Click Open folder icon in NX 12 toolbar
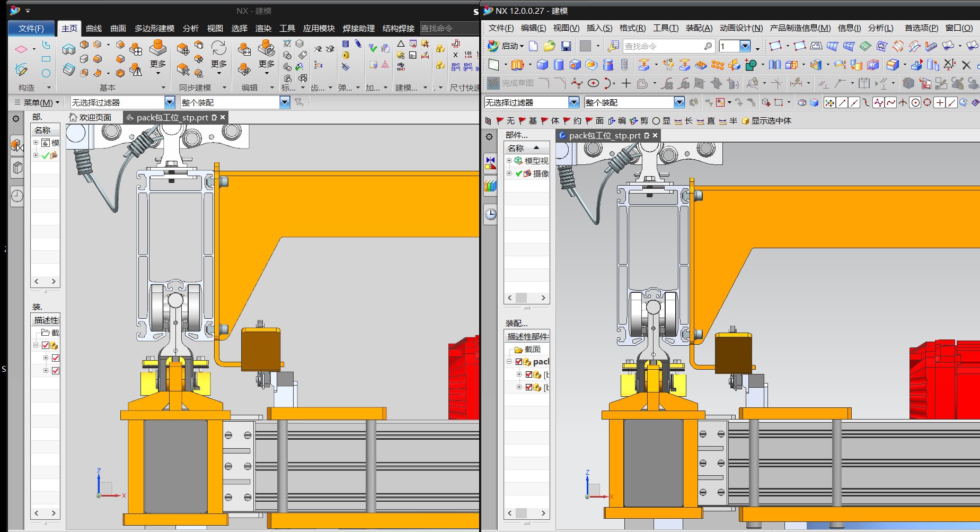The height and width of the screenshot is (532, 980). click(x=550, y=46)
